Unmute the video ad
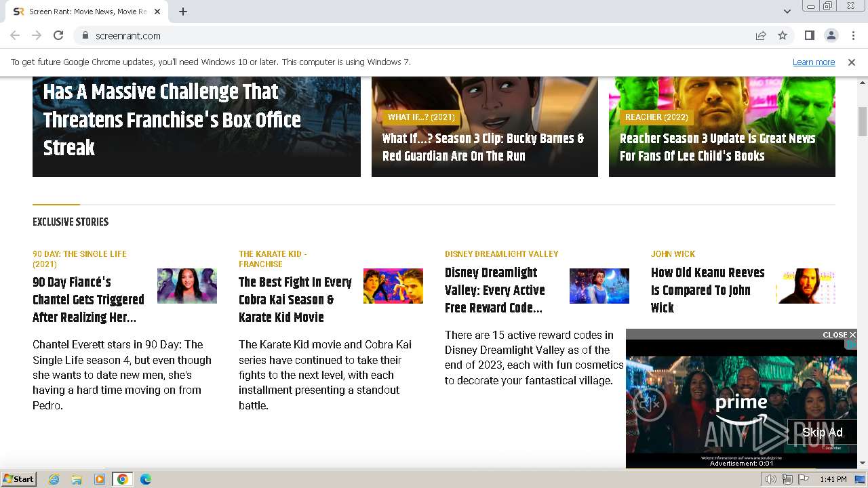The height and width of the screenshot is (488, 868). point(650,405)
